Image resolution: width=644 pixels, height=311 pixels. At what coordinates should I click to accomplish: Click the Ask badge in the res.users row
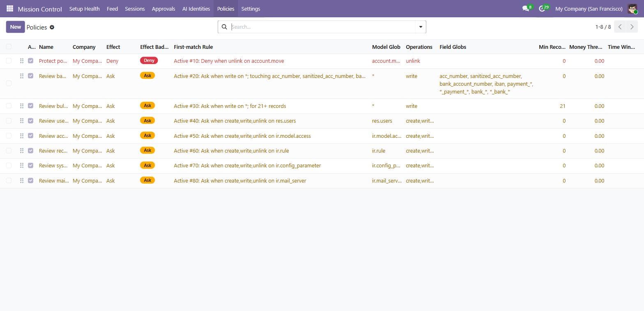147,121
